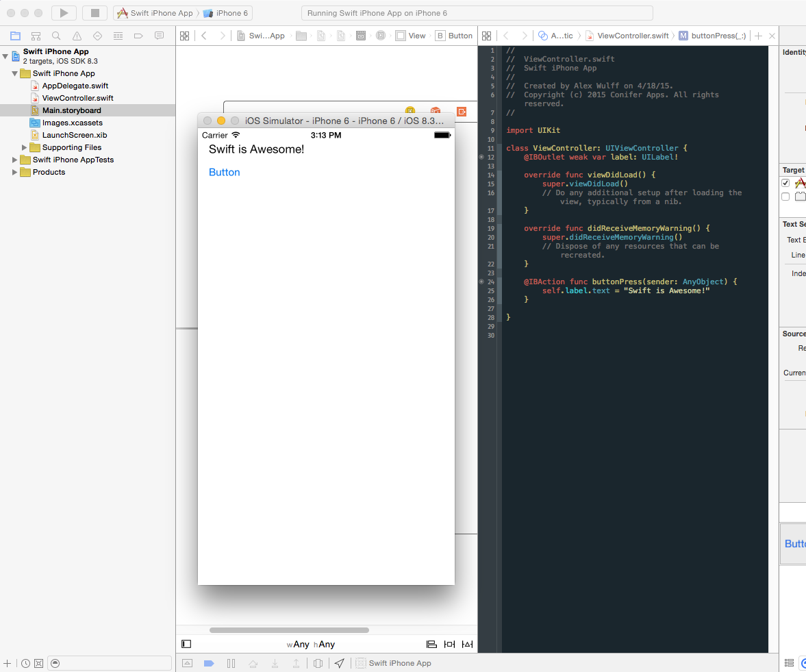Open the Breakpoint navigator tag icon
Screen dimensions: 806x672
[138, 36]
